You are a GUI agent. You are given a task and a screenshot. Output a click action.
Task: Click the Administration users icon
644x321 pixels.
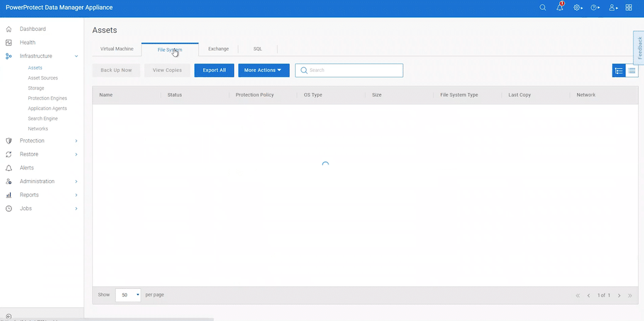tap(9, 182)
